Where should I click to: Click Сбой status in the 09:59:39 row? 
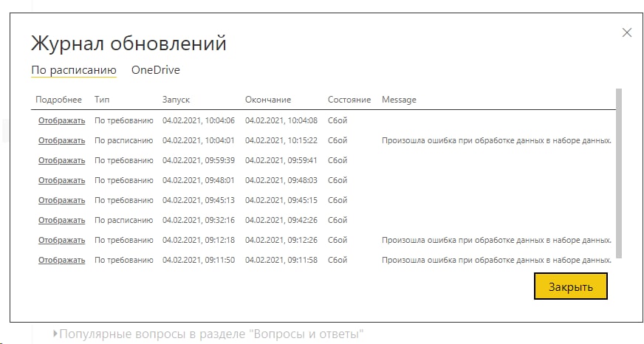338,160
